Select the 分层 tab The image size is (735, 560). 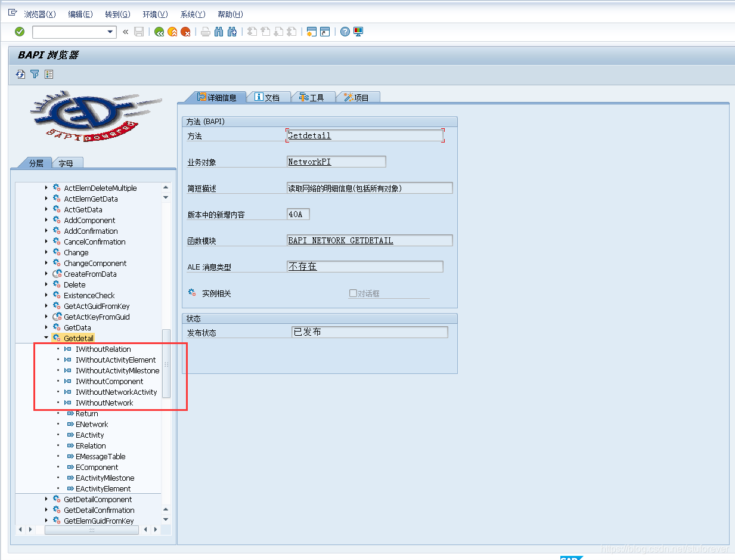coord(36,163)
